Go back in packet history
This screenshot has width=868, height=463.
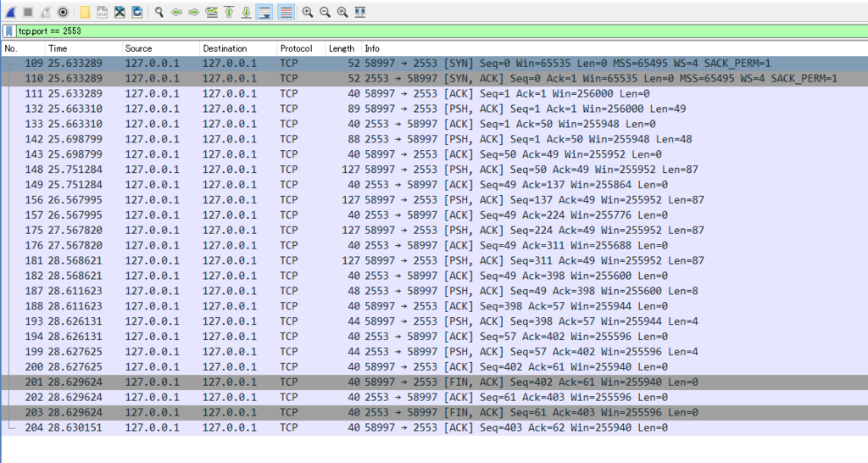click(176, 12)
